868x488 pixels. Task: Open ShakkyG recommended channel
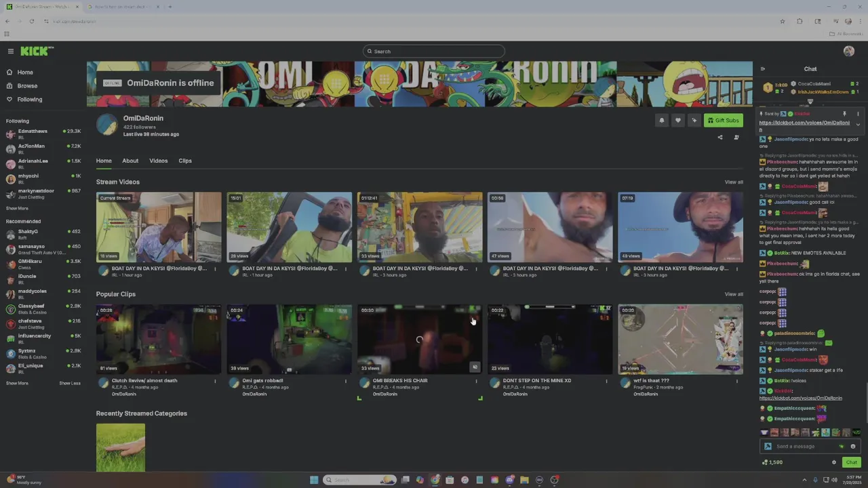(x=43, y=234)
